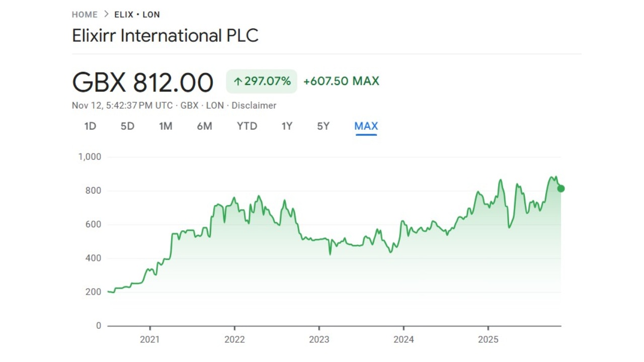Viewport: 644px width, 362px height.
Task: Switch to the 5D chart view
Action: pos(127,126)
